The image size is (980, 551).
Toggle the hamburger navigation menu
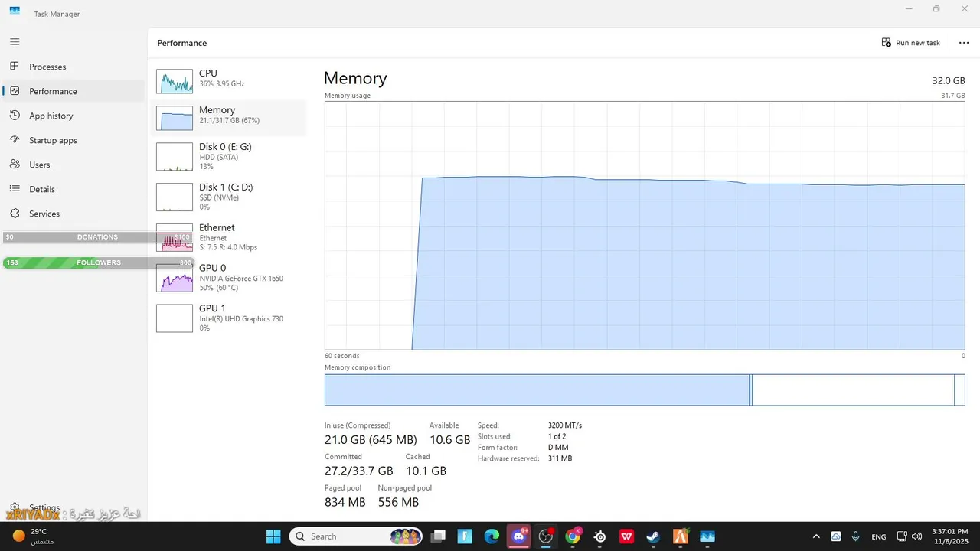point(15,41)
